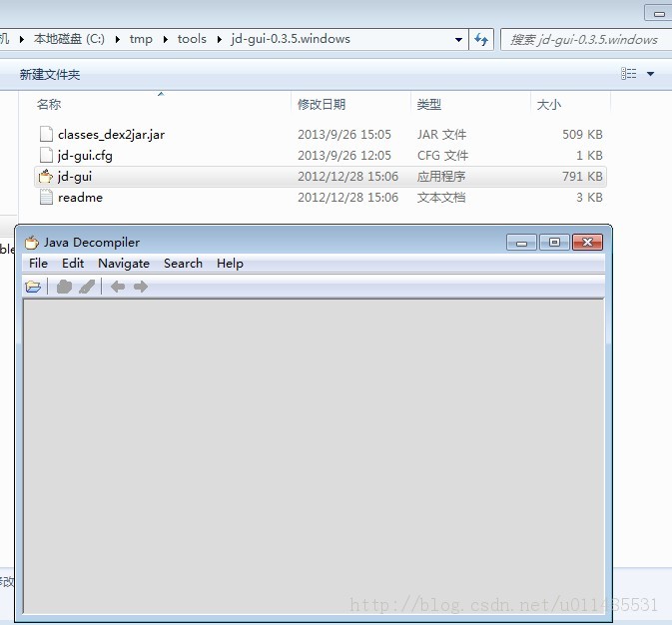The height and width of the screenshot is (625, 672).
Task: Sort by 大小 column header
Action: tap(549, 104)
